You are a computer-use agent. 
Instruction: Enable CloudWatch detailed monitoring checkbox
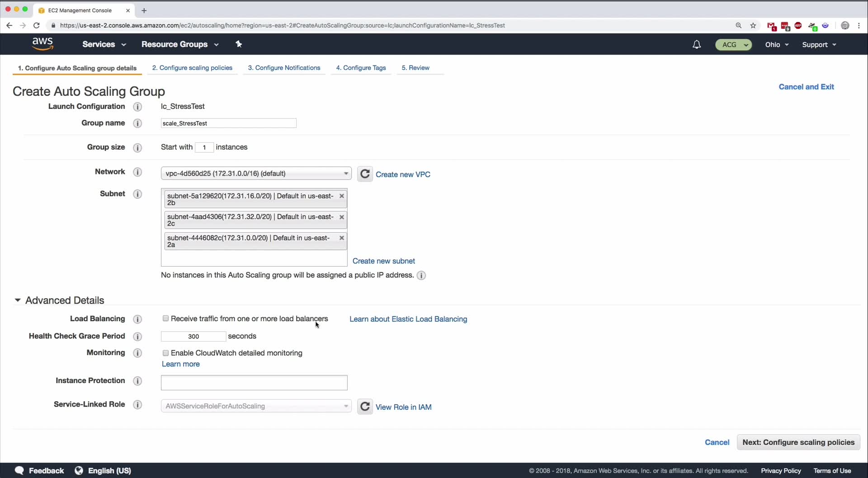(165, 353)
